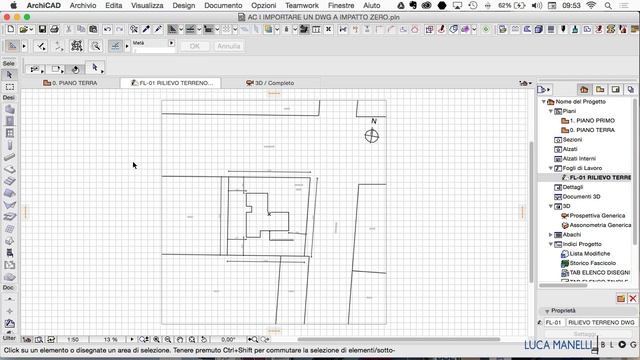The image size is (640, 360).
Task: Select the Beam tool in toolbox
Action: [x=9, y=157]
